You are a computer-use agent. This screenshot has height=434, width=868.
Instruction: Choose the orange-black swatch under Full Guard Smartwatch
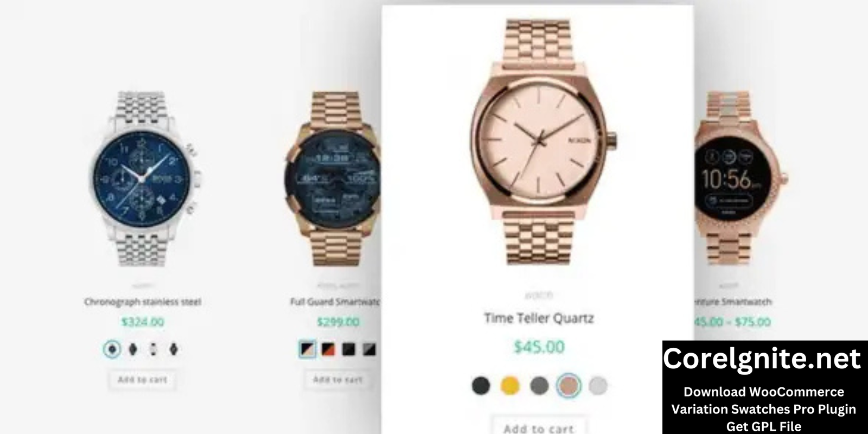pyautogui.click(x=328, y=349)
